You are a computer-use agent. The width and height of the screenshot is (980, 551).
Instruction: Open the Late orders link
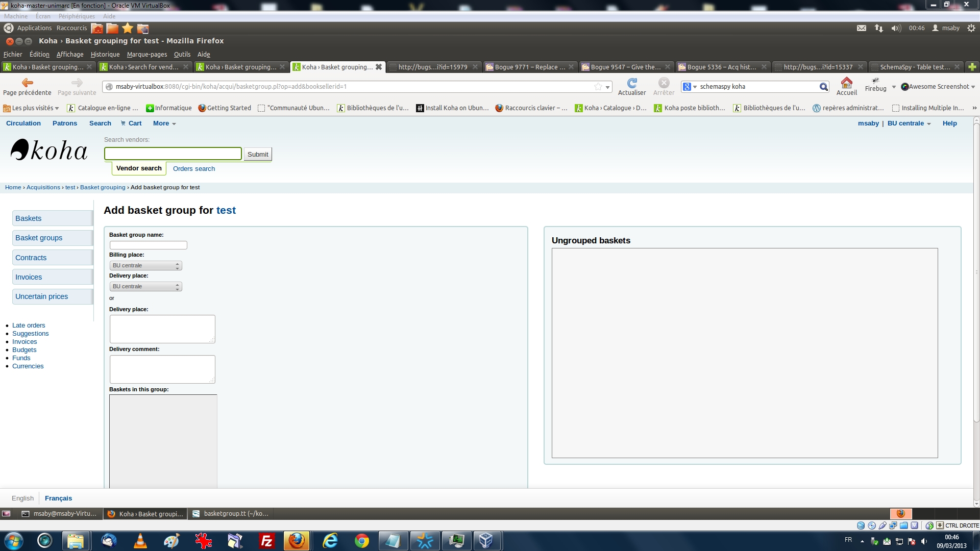pyautogui.click(x=29, y=325)
